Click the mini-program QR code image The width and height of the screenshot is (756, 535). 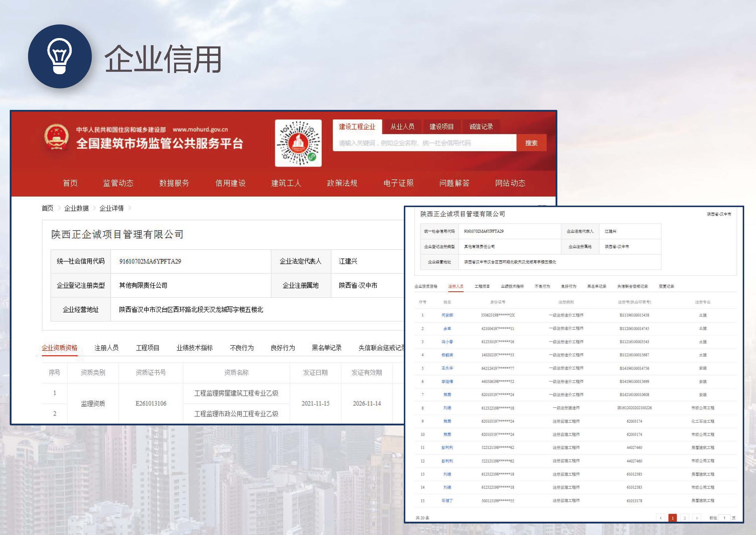(298, 143)
